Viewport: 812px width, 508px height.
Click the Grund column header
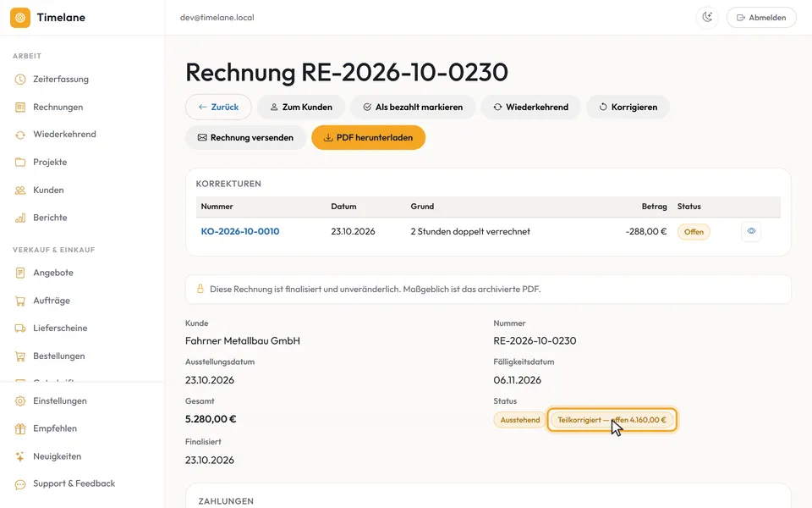[422, 207]
